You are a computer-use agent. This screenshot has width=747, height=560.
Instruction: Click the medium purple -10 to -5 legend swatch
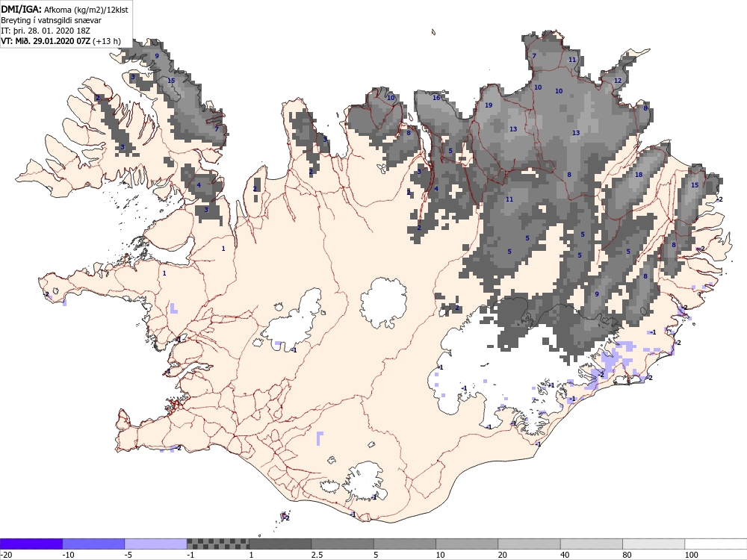pyautogui.click(x=93, y=544)
